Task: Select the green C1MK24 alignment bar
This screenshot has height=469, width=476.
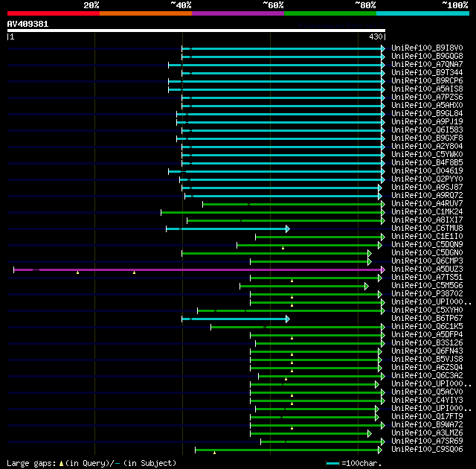Action: click(273, 212)
